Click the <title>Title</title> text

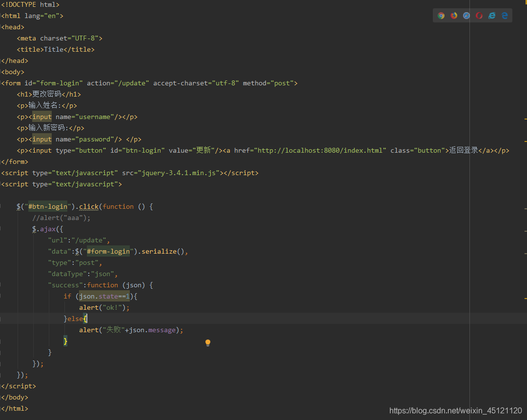pyautogui.click(x=56, y=49)
